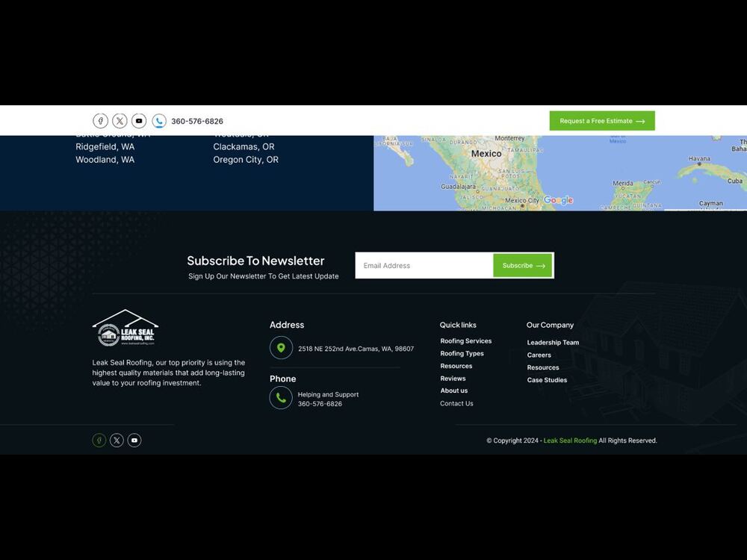Open Case Studies link
This screenshot has width=747, height=560.
(x=547, y=380)
